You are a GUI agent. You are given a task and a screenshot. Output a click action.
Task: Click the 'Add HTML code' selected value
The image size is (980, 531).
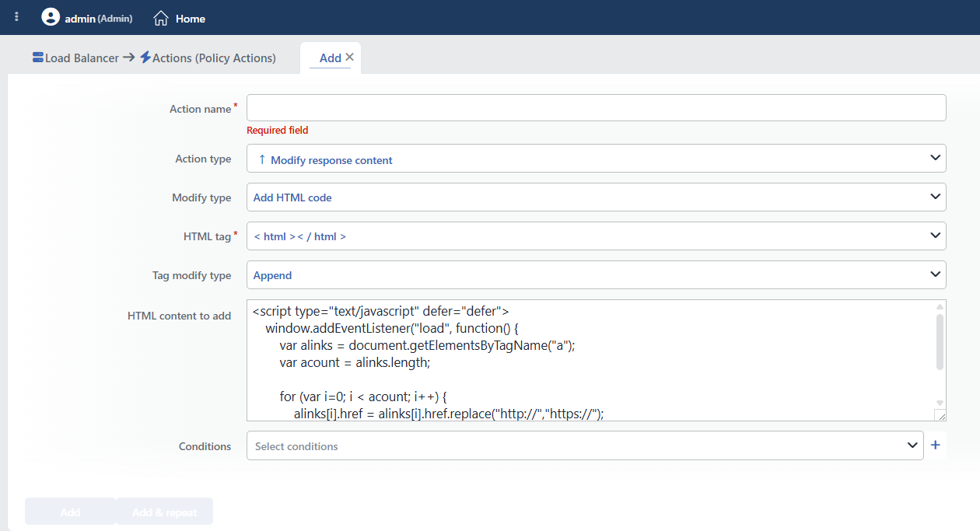(x=292, y=197)
